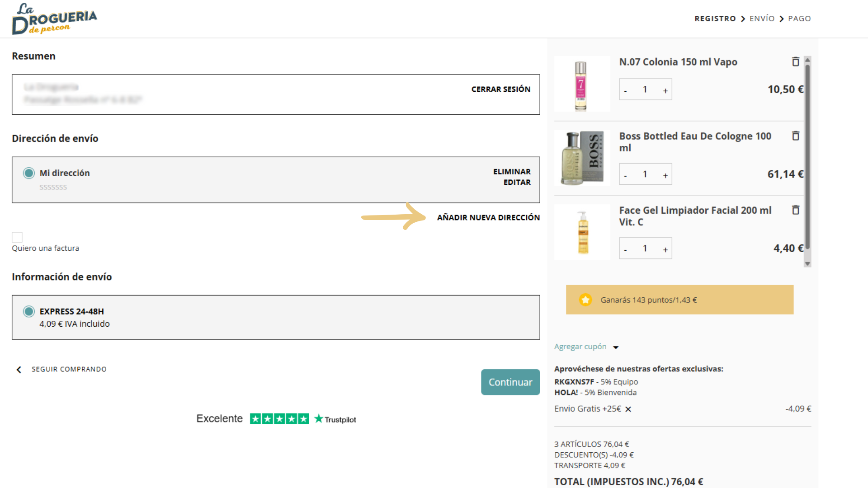Click EDITAR address link

point(517,182)
